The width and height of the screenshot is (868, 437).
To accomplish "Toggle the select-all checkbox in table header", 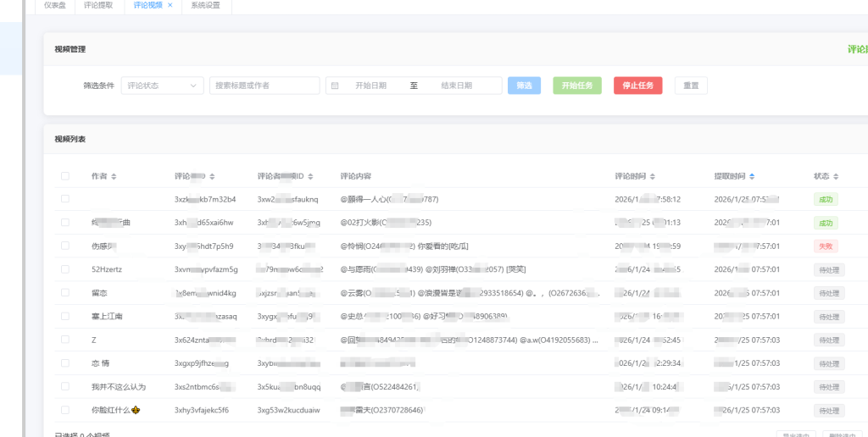I will click(65, 176).
